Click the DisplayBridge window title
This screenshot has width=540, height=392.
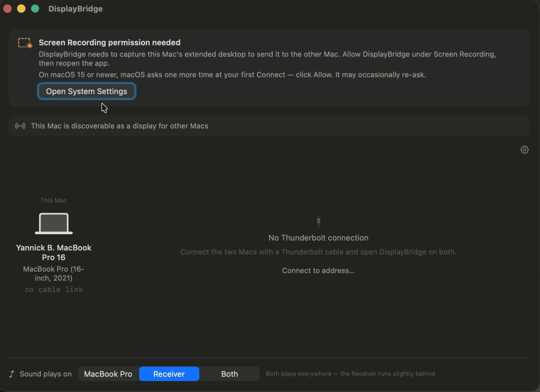[75, 9]
